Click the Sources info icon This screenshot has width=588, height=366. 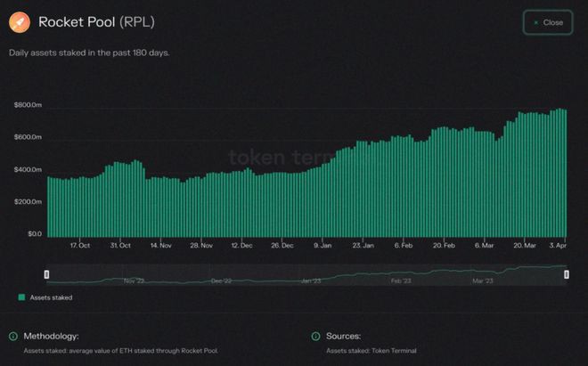click(316, 337)
